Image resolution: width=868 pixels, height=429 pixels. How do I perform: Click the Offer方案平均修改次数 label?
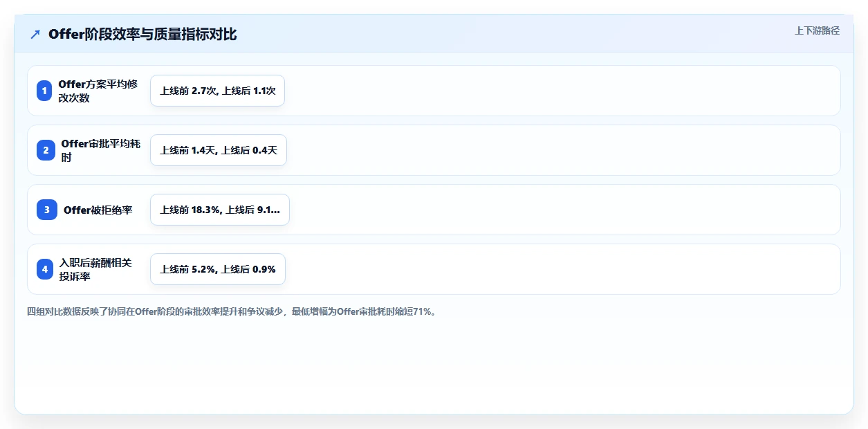(x=98, y=91)
